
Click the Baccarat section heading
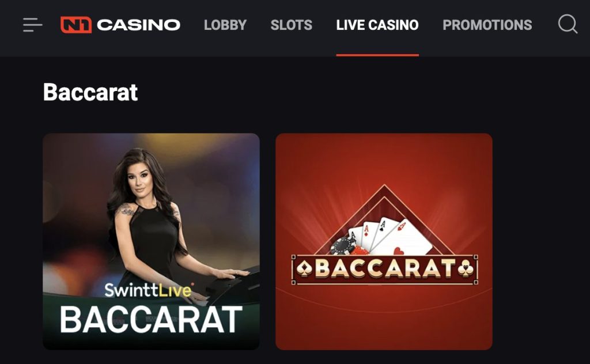(x=90, y=92)
